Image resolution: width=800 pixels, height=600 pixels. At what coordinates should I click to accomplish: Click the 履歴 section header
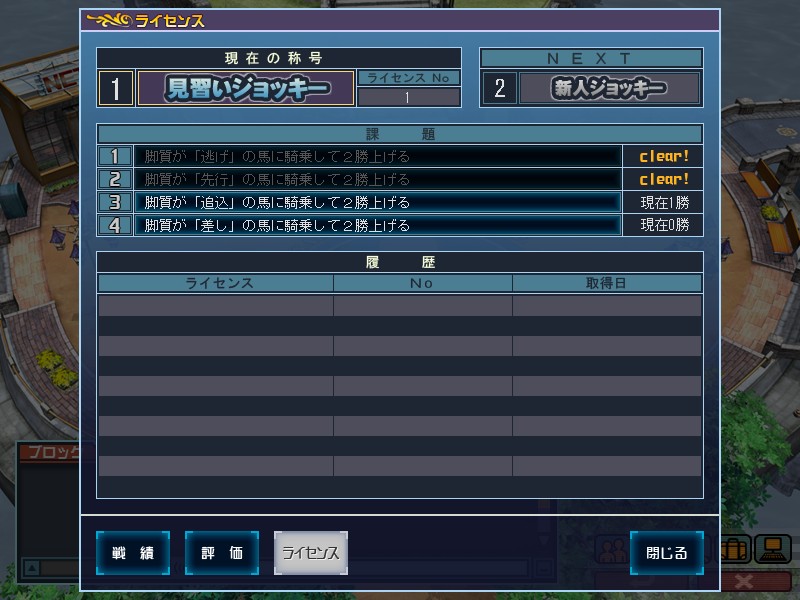coord(400,262)
